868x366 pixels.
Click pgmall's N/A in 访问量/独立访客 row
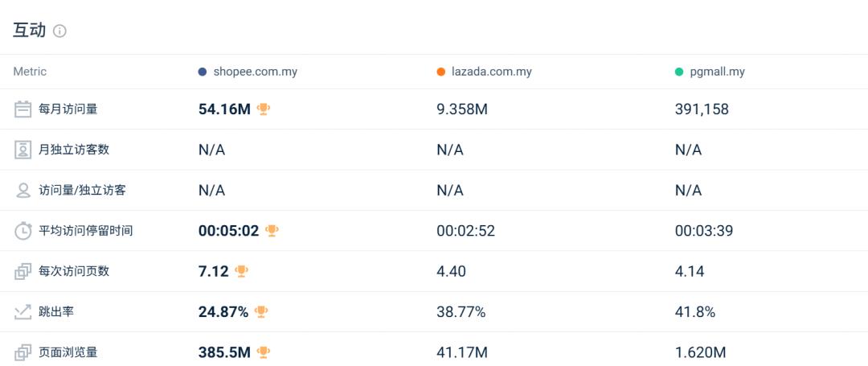(689, 191)
